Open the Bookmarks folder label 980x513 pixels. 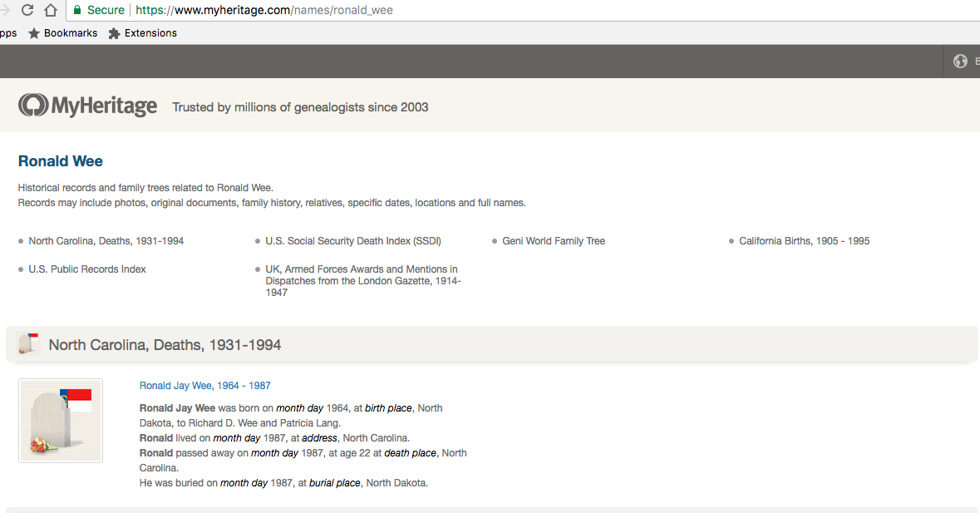70,33
